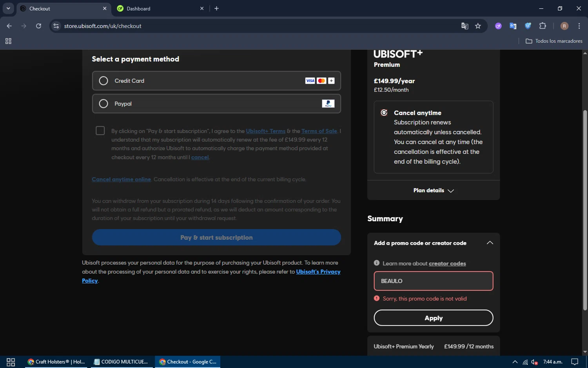Close the Dashboard tab
Image resolution: width=588 pixels, height=368 pixels.
(x=202, y=9)
